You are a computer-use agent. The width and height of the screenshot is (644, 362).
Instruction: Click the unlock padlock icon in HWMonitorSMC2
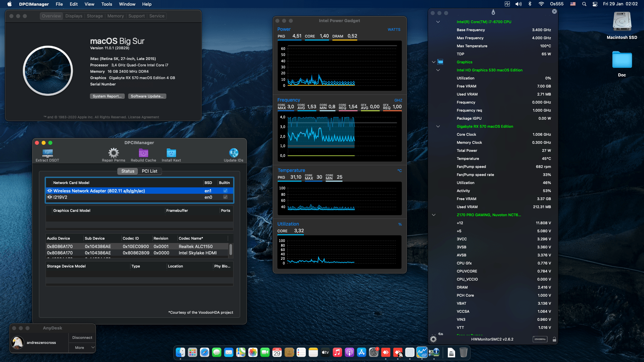pos(554,339)
